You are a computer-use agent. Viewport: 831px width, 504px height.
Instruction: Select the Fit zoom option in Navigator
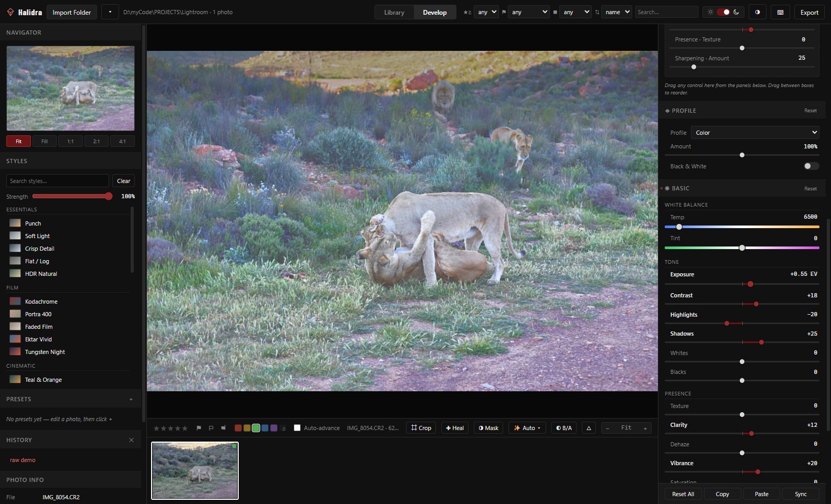point(18,141)
